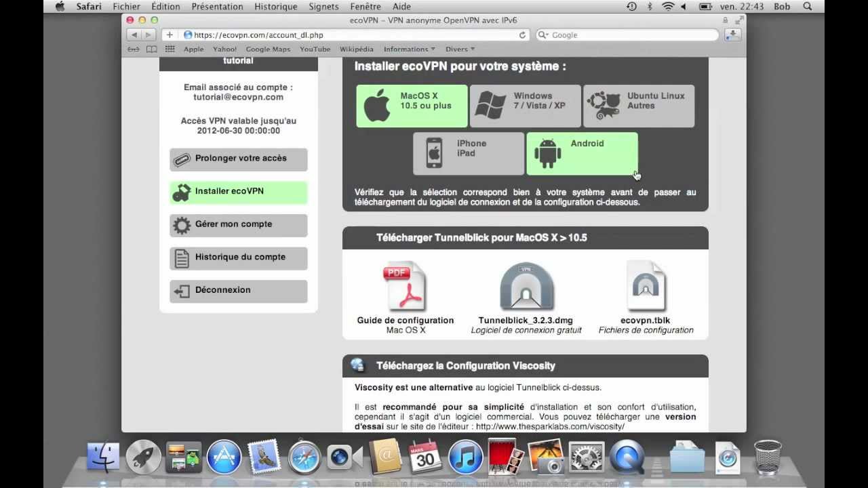Viewport: 868px width, 488px height.
Task: Open Gérer mon compte sidebar item
Action: pos(239,225)
